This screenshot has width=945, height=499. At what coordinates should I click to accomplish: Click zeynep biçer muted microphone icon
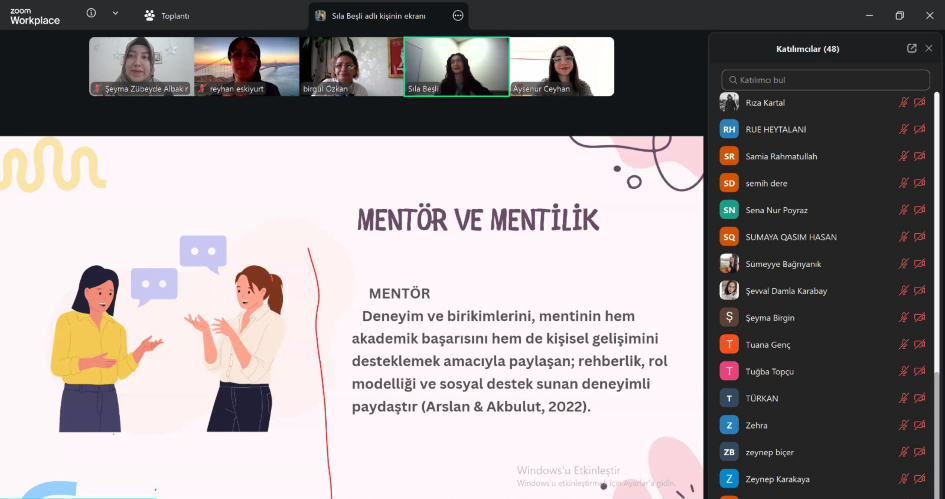(903, 452)
